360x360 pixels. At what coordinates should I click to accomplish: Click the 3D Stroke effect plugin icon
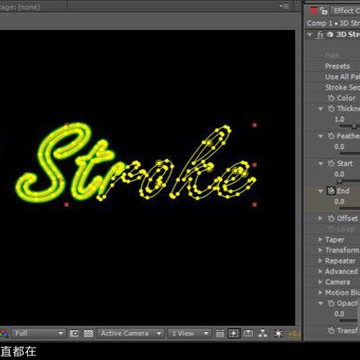tap(330, 35)
